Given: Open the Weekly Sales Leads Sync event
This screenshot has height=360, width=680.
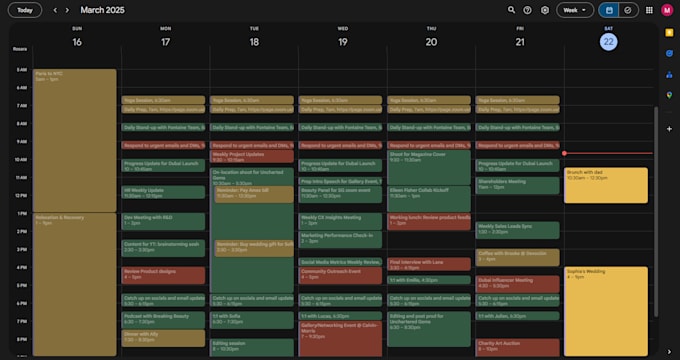Looking at the screenshot, I should coord(517,230).
